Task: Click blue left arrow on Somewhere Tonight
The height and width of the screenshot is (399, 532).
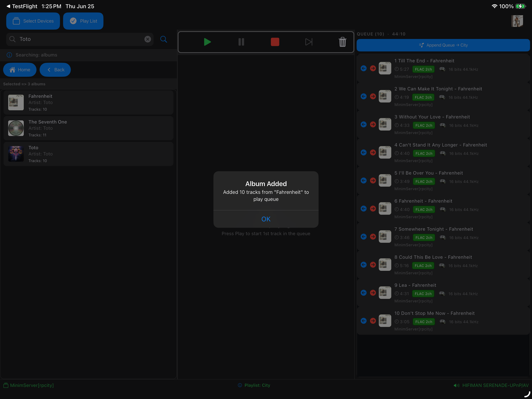Action: [x=364, y=237]
